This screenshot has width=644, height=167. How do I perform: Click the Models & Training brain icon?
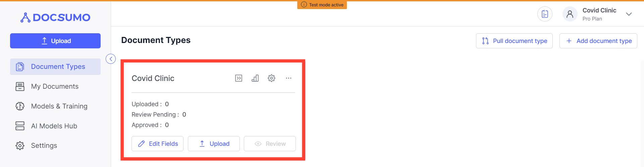click(20, 106)
